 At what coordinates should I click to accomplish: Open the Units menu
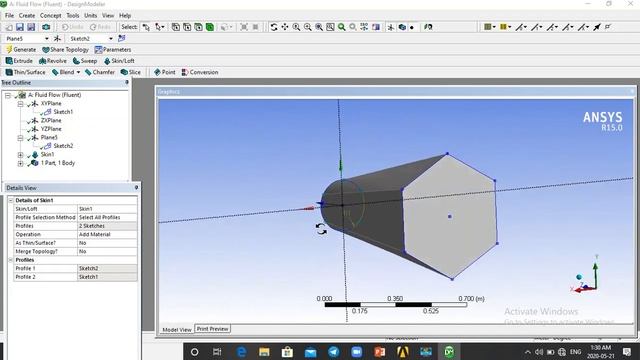tap(91, 16)
